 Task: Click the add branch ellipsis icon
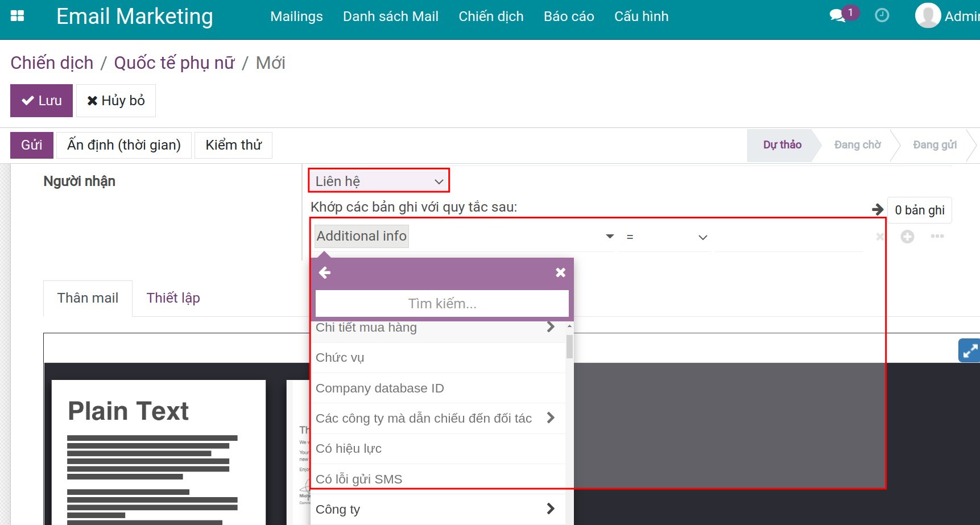(937, 237)
